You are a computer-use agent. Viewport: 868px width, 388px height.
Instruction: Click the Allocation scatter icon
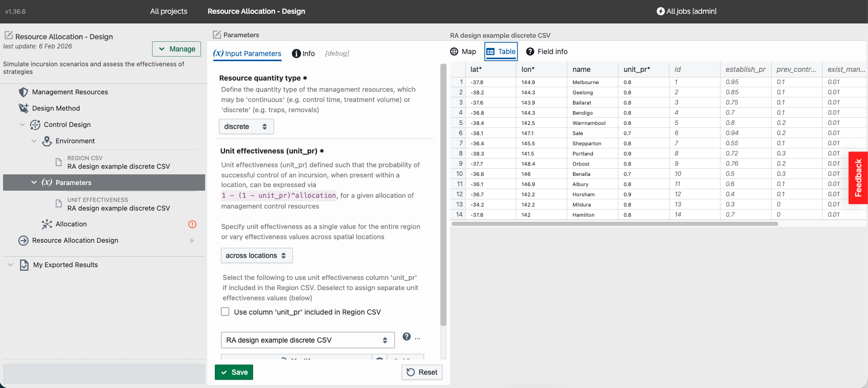click(47, 224)
